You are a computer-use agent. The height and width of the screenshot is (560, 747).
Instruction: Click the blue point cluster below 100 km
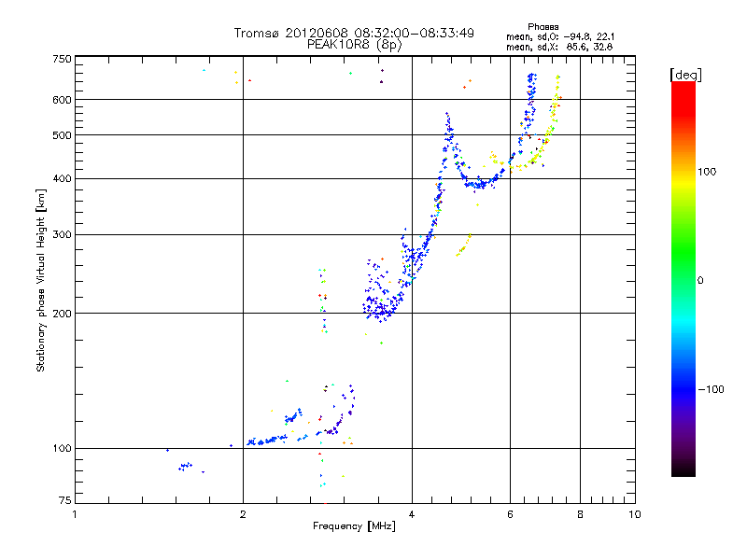coord(185,466)
